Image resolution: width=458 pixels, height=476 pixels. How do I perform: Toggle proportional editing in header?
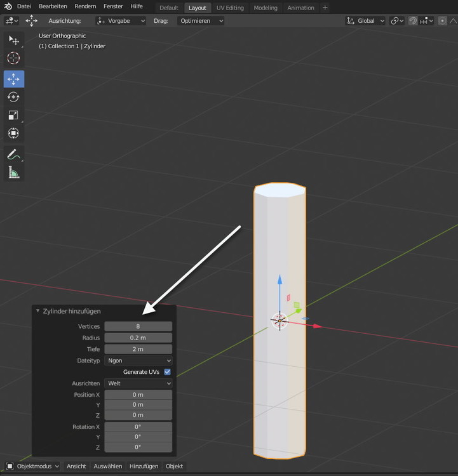443,21
